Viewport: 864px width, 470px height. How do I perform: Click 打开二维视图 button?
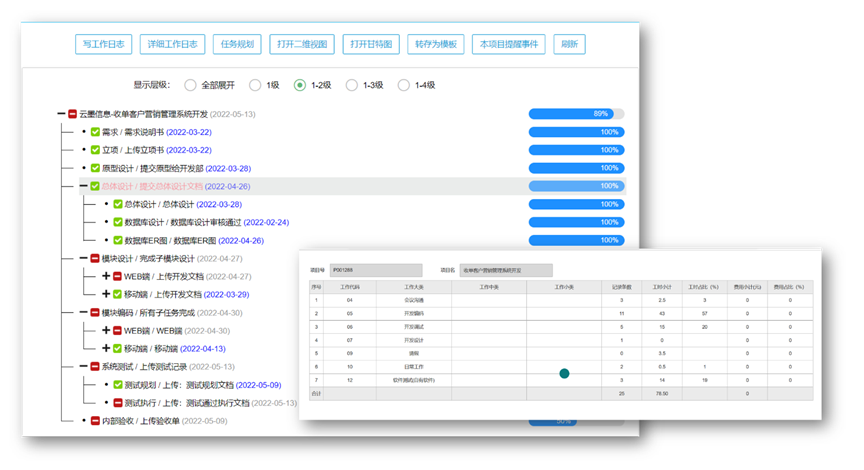(302, 44)
